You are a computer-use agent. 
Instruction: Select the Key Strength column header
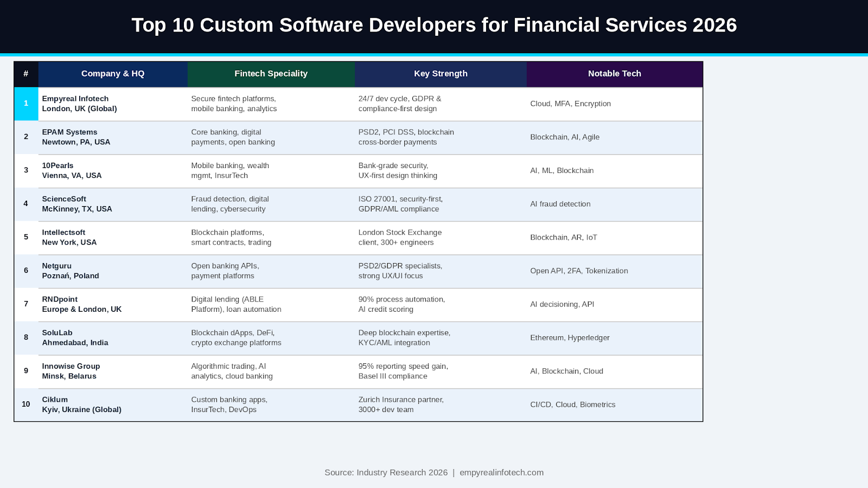point(441,74)
